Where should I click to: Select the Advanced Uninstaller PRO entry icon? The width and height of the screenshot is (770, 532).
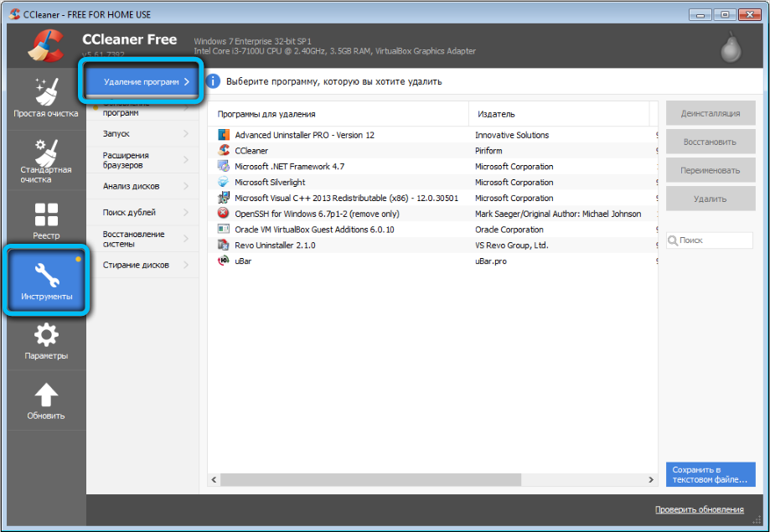click(224, 135)
